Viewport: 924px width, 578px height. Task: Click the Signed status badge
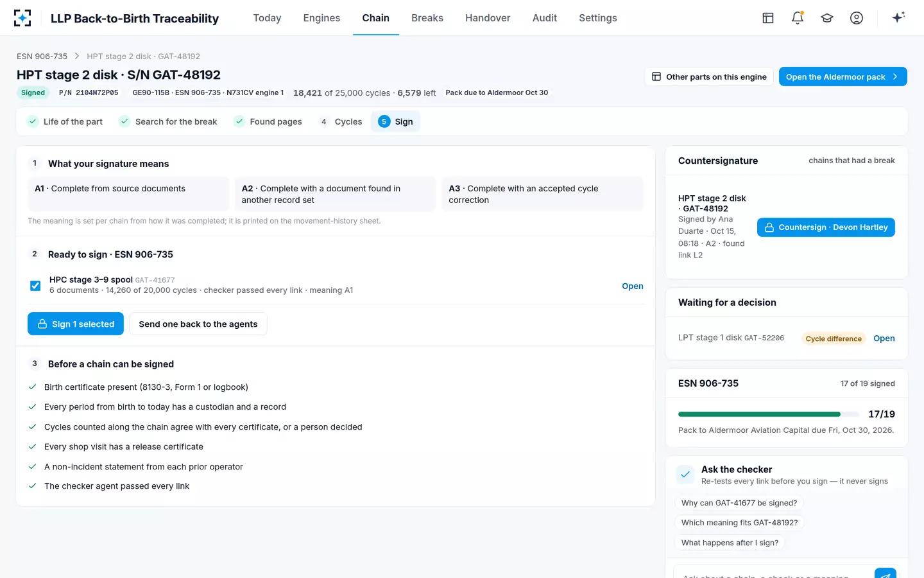click(33, 92)
